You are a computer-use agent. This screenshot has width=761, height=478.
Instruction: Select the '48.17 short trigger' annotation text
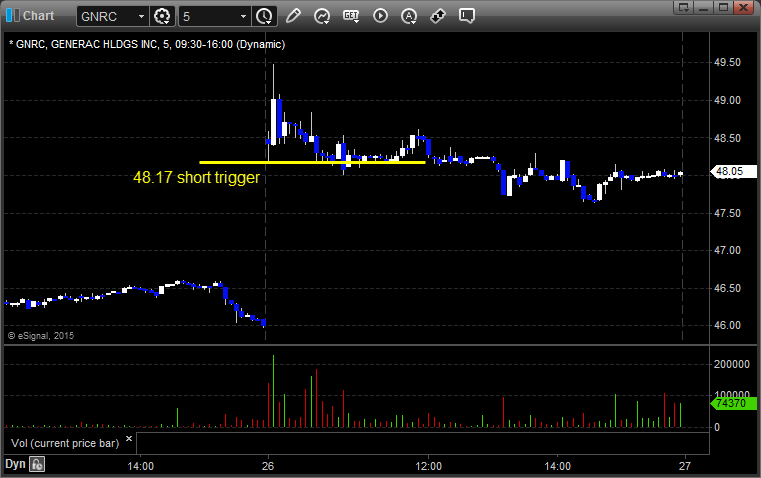[197, 178]
